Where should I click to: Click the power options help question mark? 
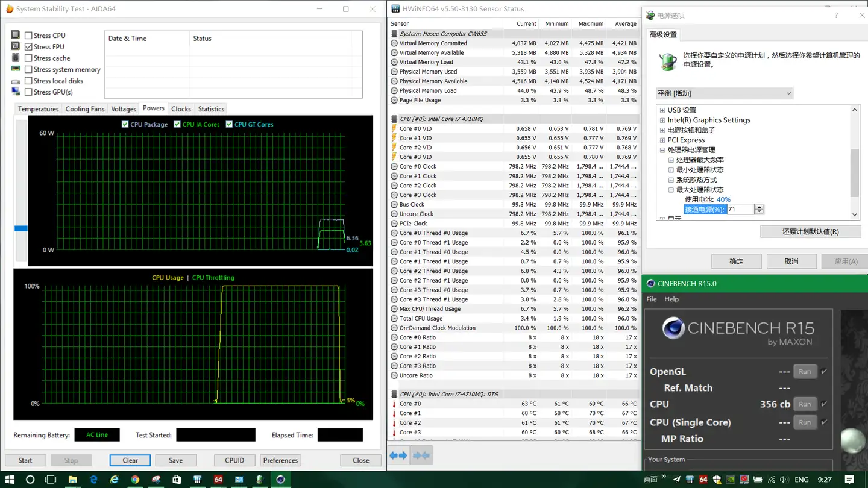[x=836, y=16]
